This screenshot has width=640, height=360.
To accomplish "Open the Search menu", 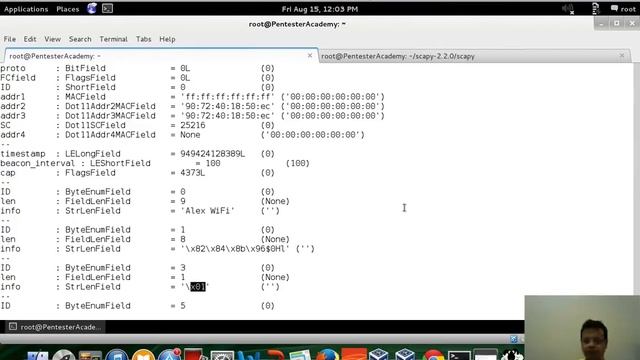I will tap(80, 39).
